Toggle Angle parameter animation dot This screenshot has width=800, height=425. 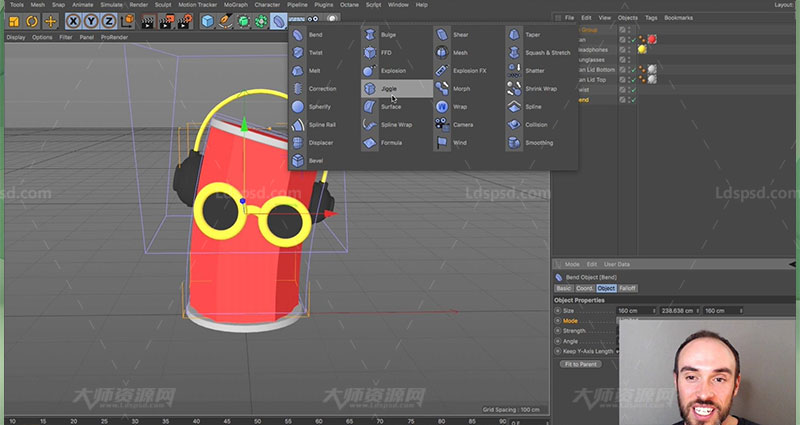(x=558, y=341)
